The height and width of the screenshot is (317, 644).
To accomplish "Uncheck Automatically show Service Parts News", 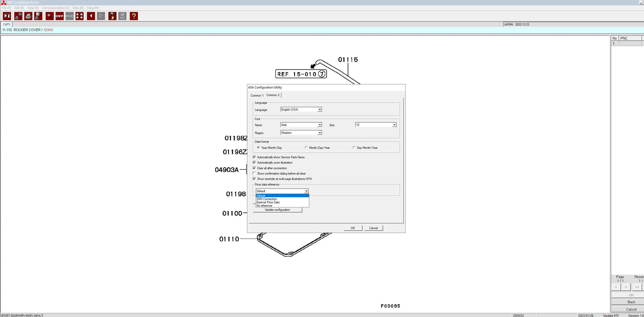I will [254, 157].
